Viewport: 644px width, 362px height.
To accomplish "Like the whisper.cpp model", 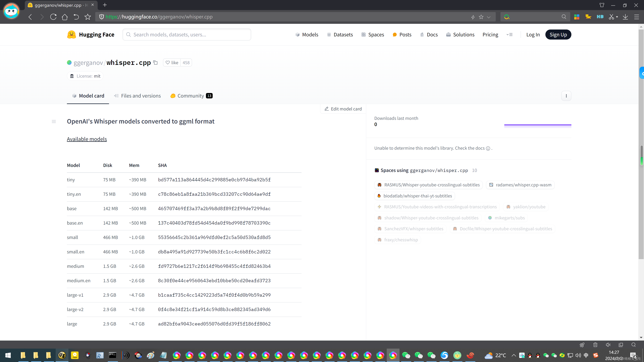I will (172, 63).
